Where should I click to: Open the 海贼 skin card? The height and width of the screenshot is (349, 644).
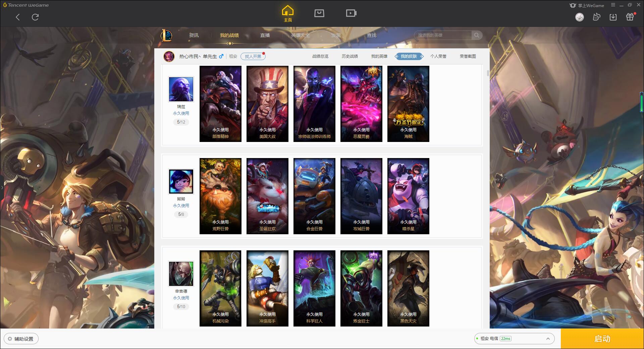(x=408, y=104)
